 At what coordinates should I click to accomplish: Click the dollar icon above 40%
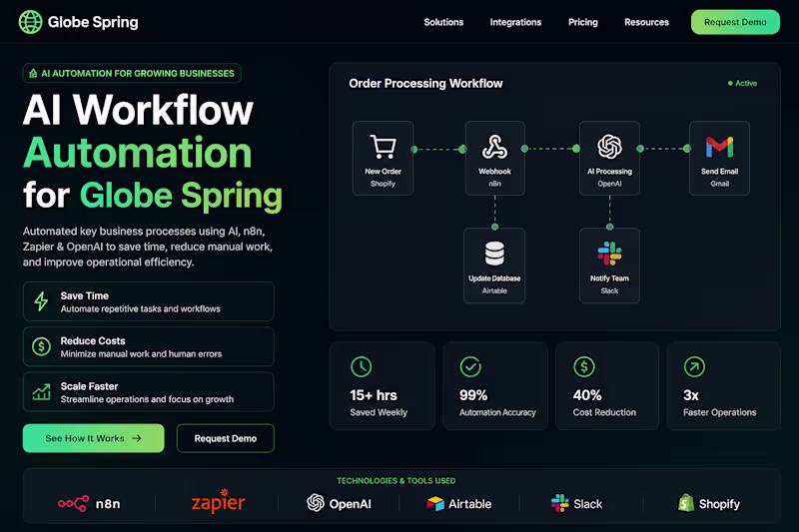point(584,366)
